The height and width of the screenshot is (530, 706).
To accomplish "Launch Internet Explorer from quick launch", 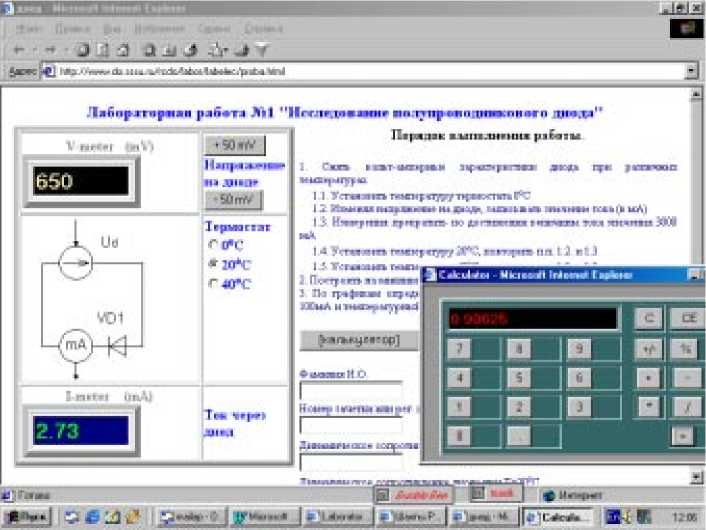I will 92,517.
